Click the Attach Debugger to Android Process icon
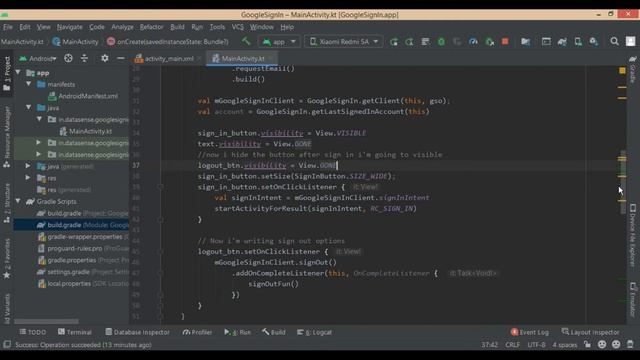The width and height of the screenshot is (640, 360). point(489,42)
